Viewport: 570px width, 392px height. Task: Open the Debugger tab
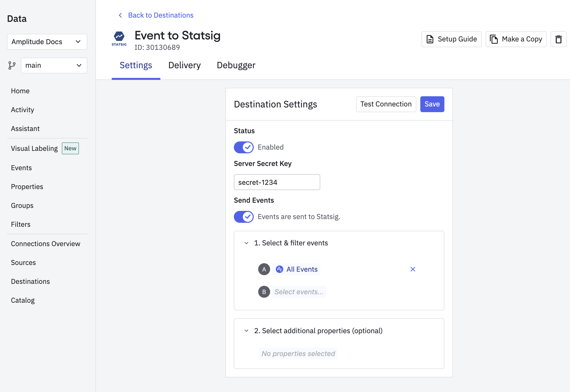(x=236, y=65)
